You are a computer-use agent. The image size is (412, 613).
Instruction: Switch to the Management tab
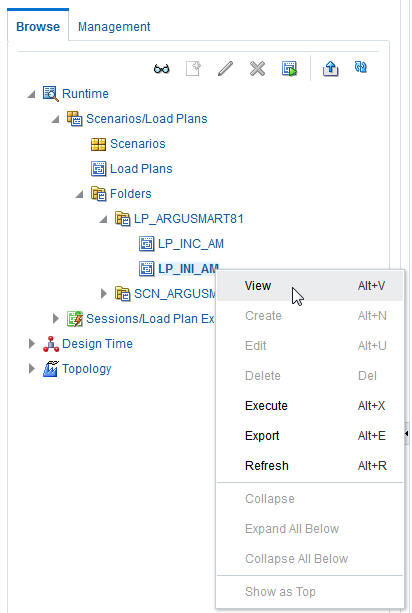114,27
